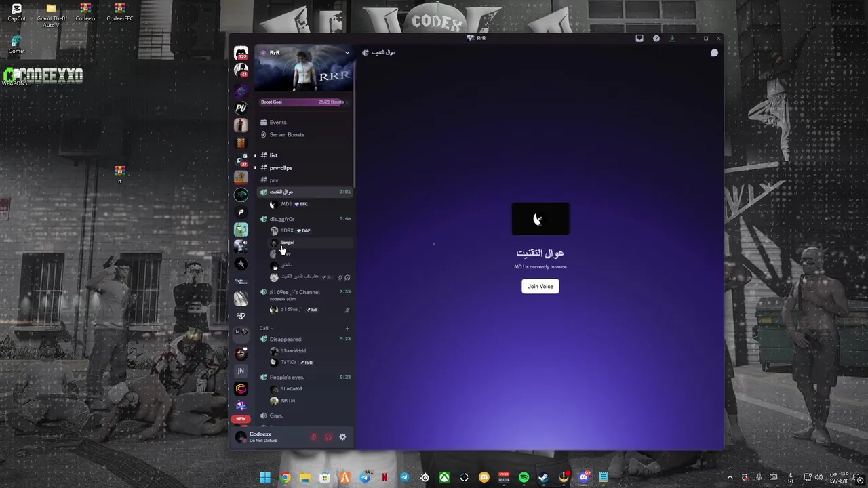
Task: Open the black P server icon
Action: [x=241, y=212]
